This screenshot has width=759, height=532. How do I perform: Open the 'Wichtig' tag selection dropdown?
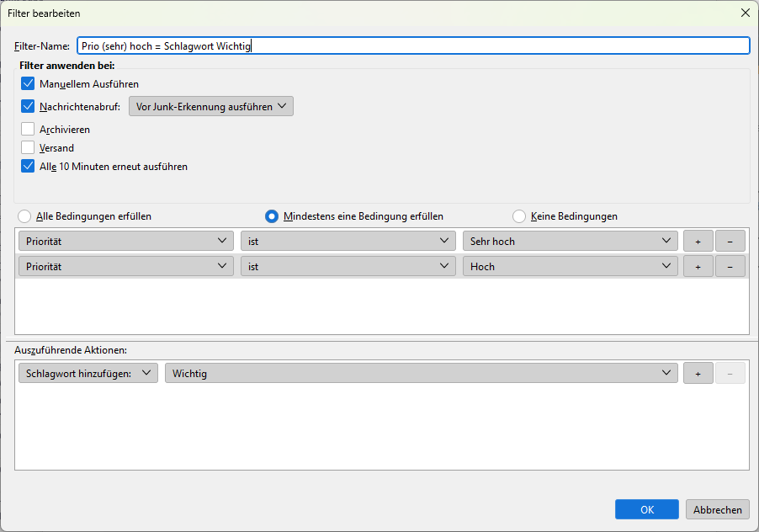coord(421,373)
